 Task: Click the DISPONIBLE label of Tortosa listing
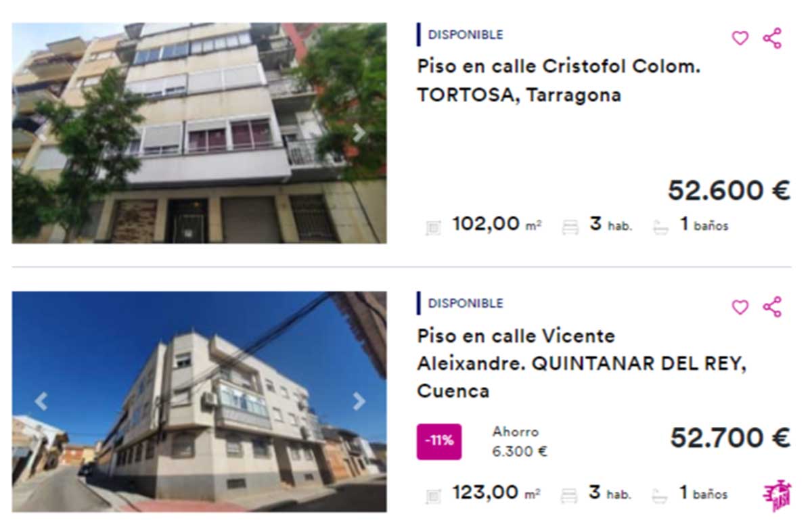[x=466, y=34]
